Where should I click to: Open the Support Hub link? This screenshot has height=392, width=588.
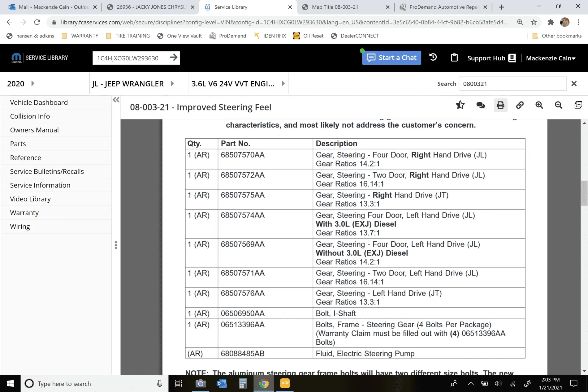(x=491, y=58)
